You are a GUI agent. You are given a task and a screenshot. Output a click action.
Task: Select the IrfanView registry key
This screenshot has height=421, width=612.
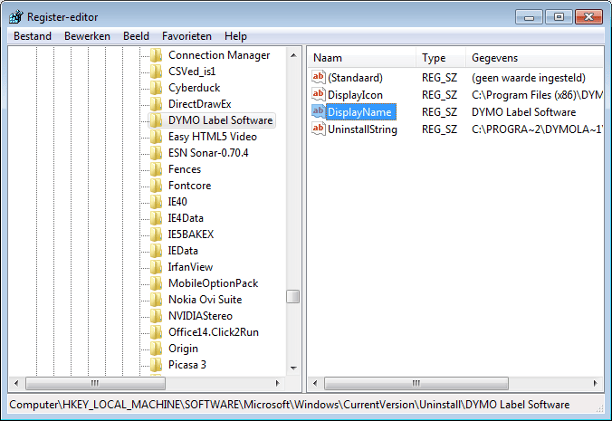click(x=190, y=267)
